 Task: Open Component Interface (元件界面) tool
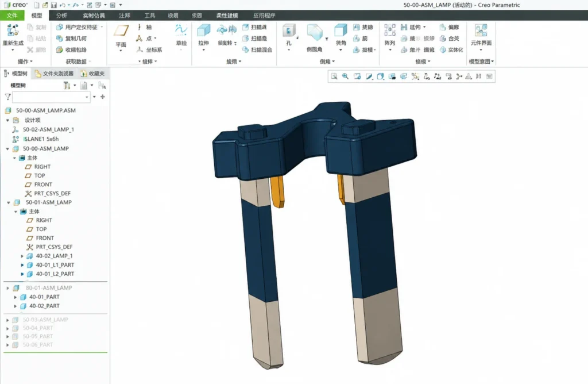tap(481, 35)
